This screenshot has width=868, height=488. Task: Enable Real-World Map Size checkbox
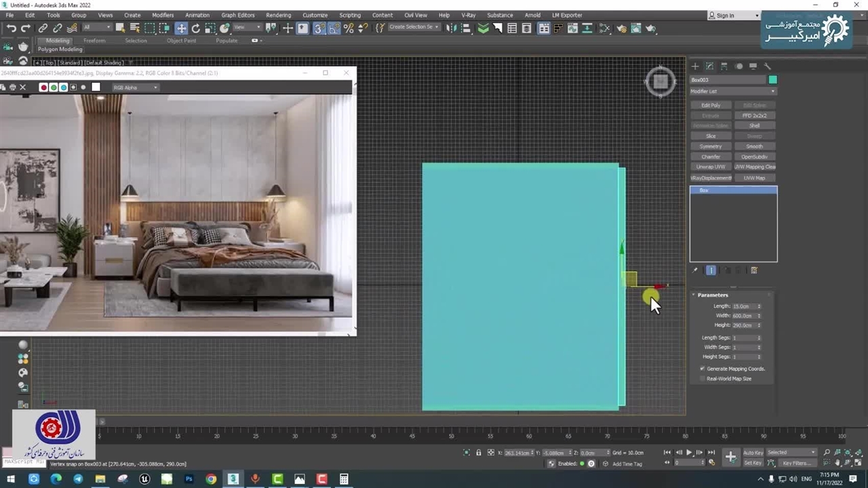(703, 379)
